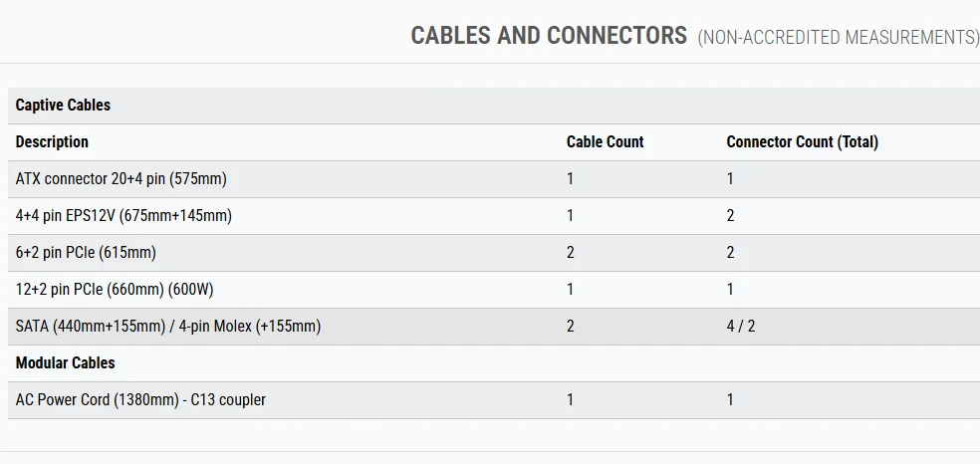Viewport: 980px width, 464px height.
Task: Click the NON-ACCREDITED MEASUREMENTS subtitle text
Action: pyautogui.click(x=839, y=38)
